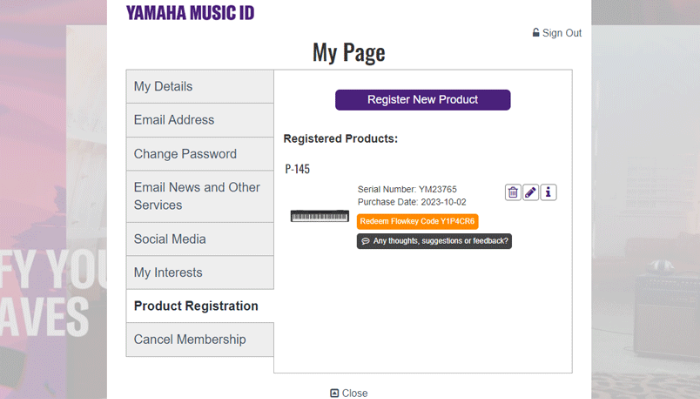The image size is (700, 399).
Task: Open the My Details tab
Action: point(200,87)
